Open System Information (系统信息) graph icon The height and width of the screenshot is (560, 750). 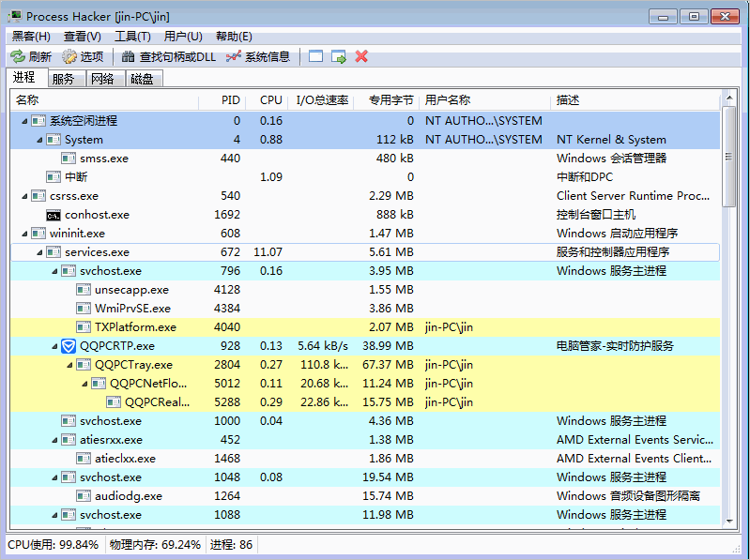(234, 56)
